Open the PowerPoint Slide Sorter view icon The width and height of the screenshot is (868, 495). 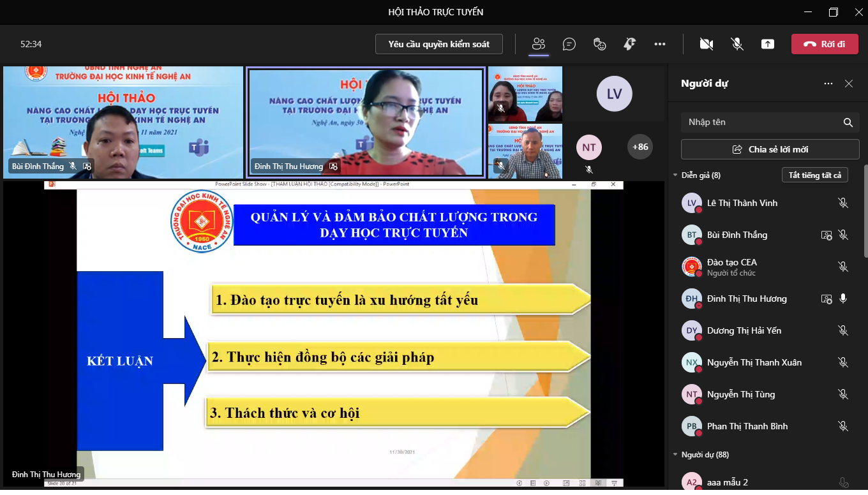coord(581,483)
